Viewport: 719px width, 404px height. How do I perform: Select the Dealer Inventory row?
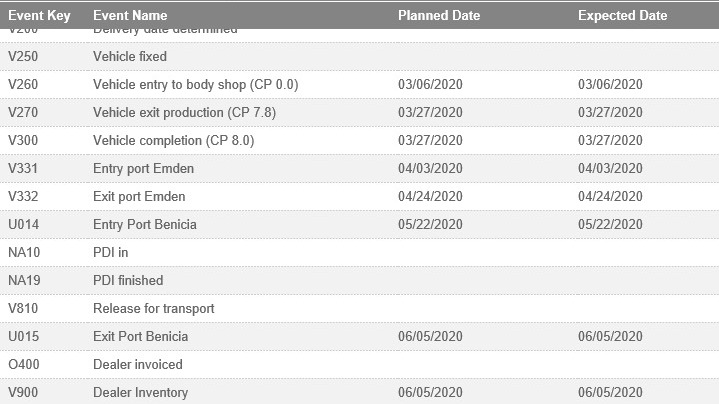tap(140, 393)
